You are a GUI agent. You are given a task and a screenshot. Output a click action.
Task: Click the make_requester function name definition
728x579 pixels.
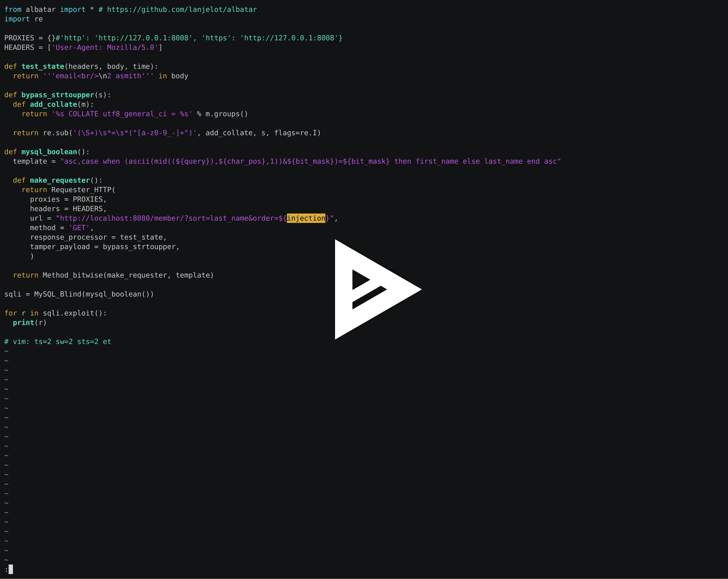pos(60,180)
